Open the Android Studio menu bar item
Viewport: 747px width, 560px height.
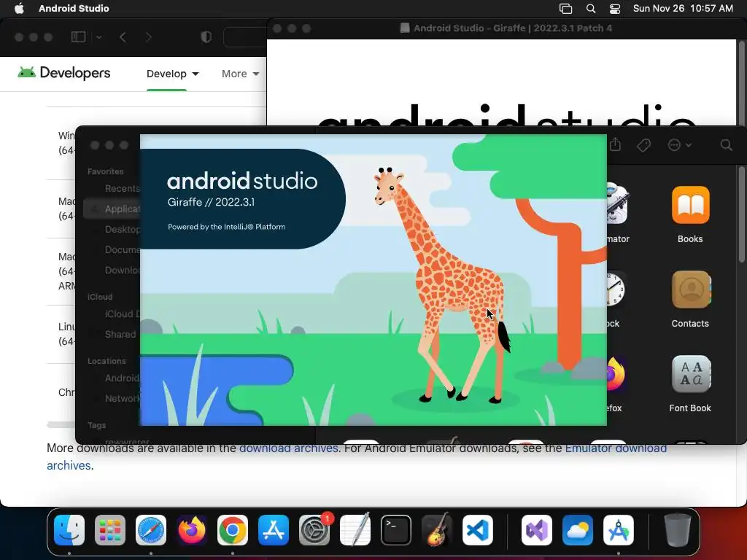74,9
